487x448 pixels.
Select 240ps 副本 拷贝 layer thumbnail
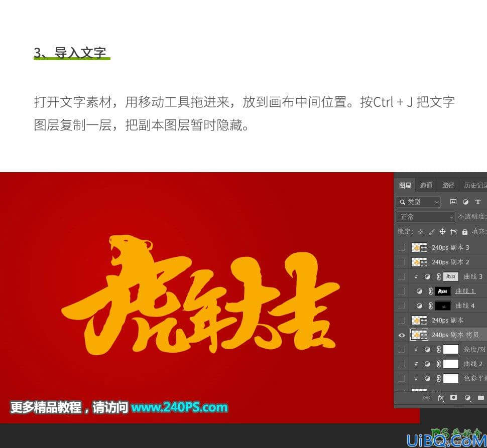(419, 335)
